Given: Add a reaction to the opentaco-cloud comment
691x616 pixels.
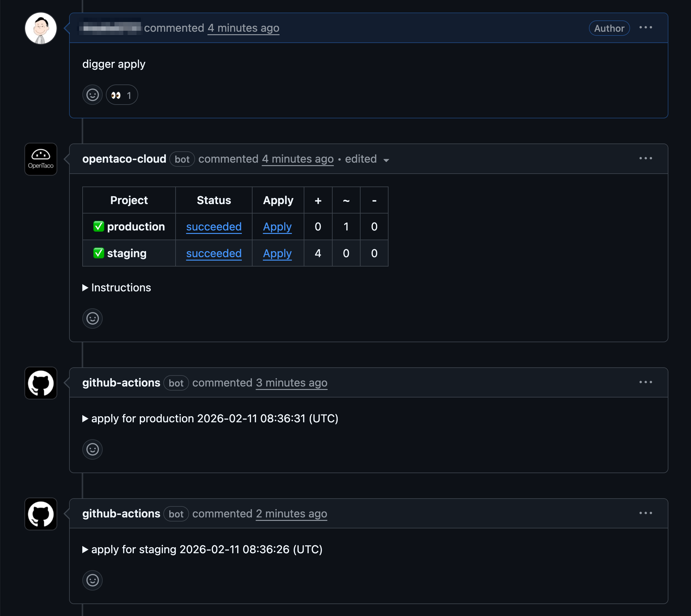Looking at the screenshot, I should pyautogui.click(x=92, y=318).
